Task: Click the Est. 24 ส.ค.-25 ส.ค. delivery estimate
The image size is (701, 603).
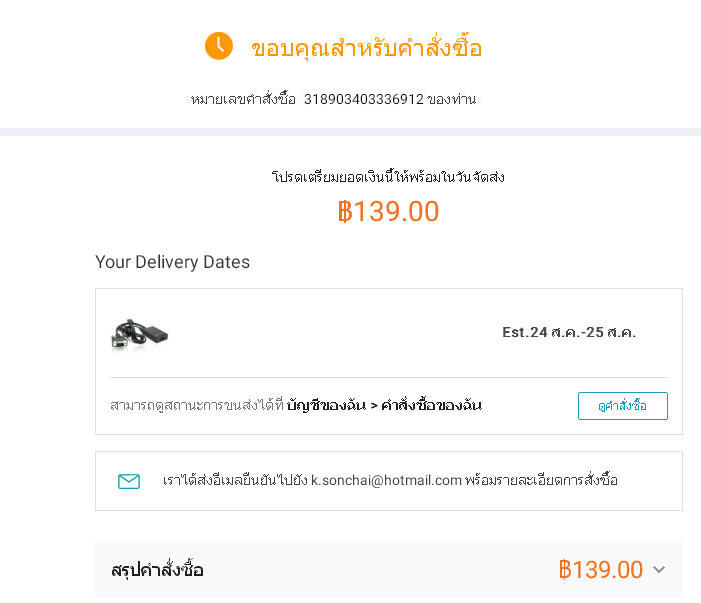Action: point(569,332)
